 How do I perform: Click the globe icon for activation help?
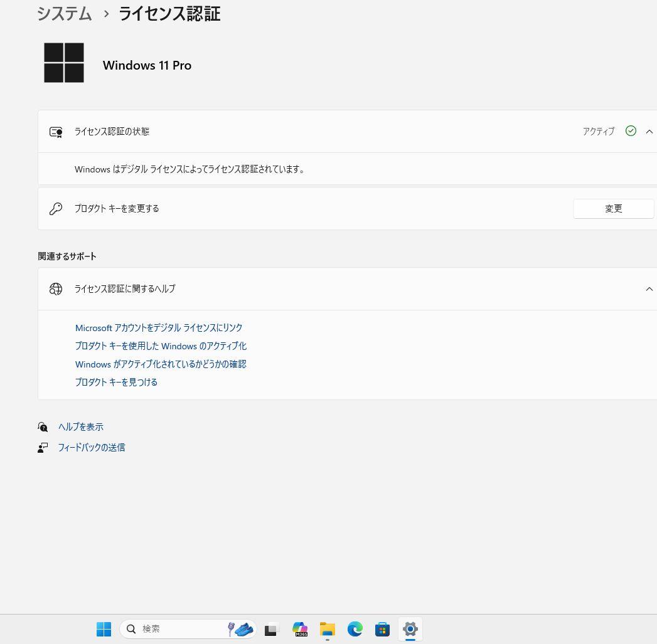56,289
